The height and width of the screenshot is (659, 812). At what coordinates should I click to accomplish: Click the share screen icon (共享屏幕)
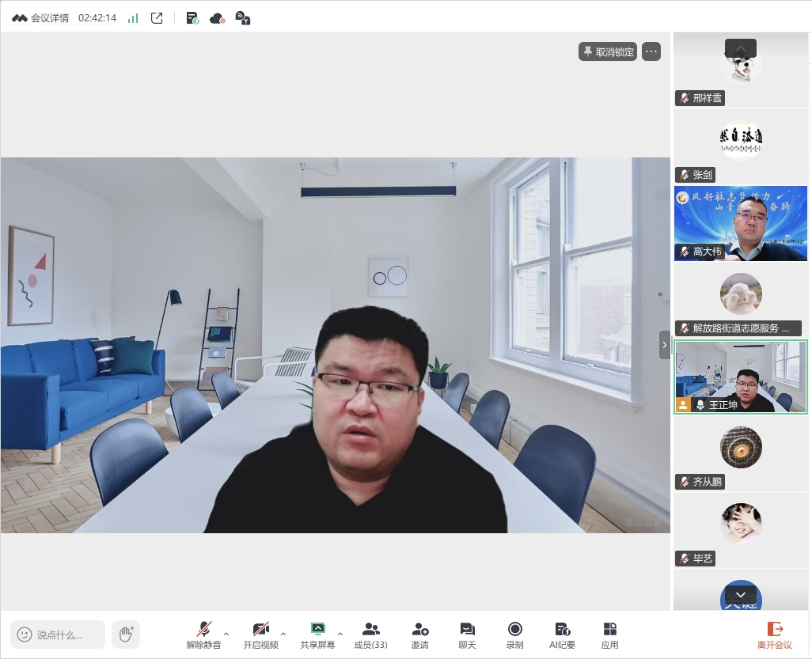coord(317,630)
